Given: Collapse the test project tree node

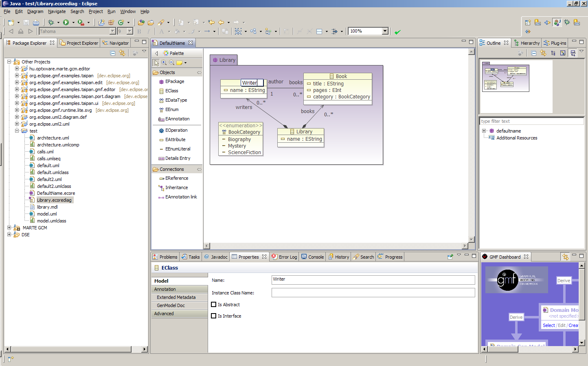Looking at the screenshot, I should pos(17,131).
